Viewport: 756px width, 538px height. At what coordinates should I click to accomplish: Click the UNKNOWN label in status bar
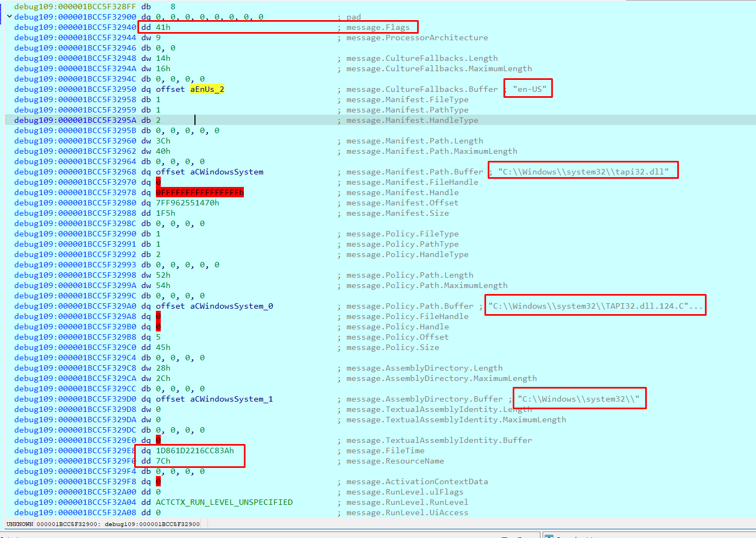click(20, 524)
